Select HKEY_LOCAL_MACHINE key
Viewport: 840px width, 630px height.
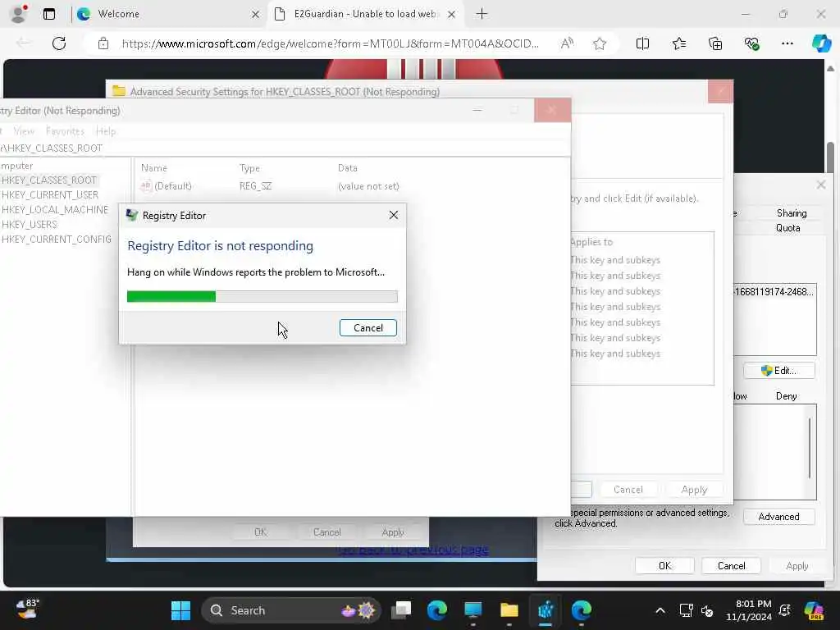55,209
